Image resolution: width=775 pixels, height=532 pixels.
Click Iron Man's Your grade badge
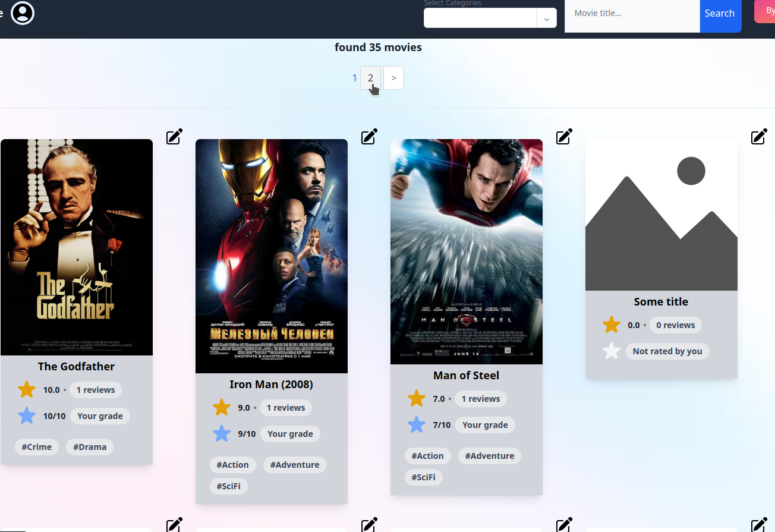coord(290,434)
